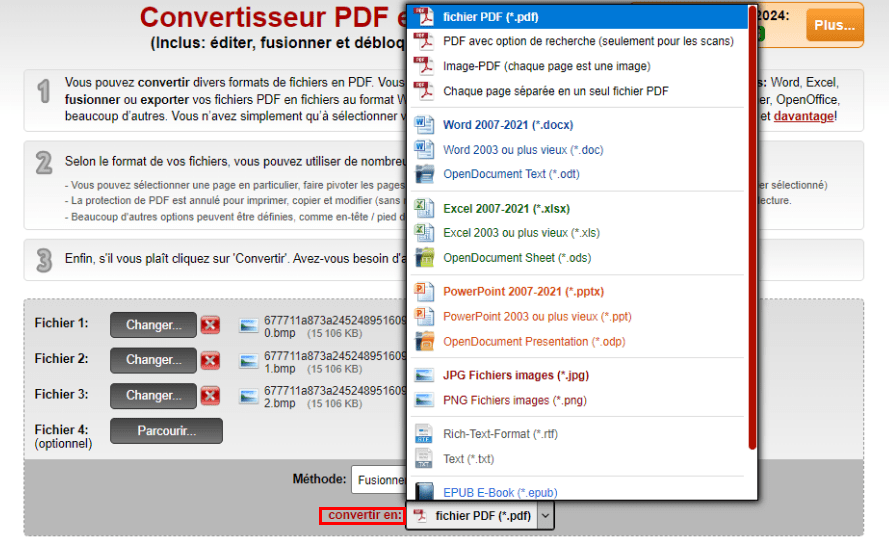Remove Fichier 3 with red X button
The height and width of the screenshot is (544, 889).
210,395
